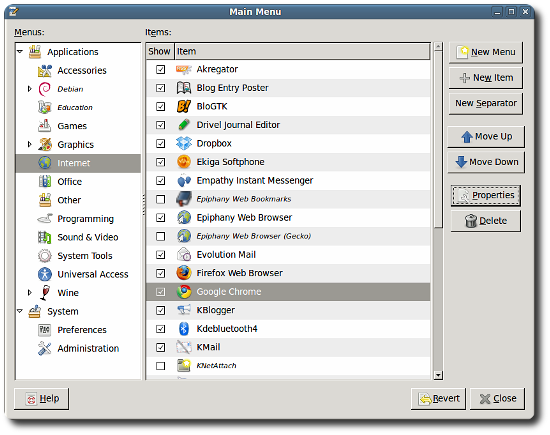Click the Accessories menu icon
550x435 pixels.
click(45, 71)
